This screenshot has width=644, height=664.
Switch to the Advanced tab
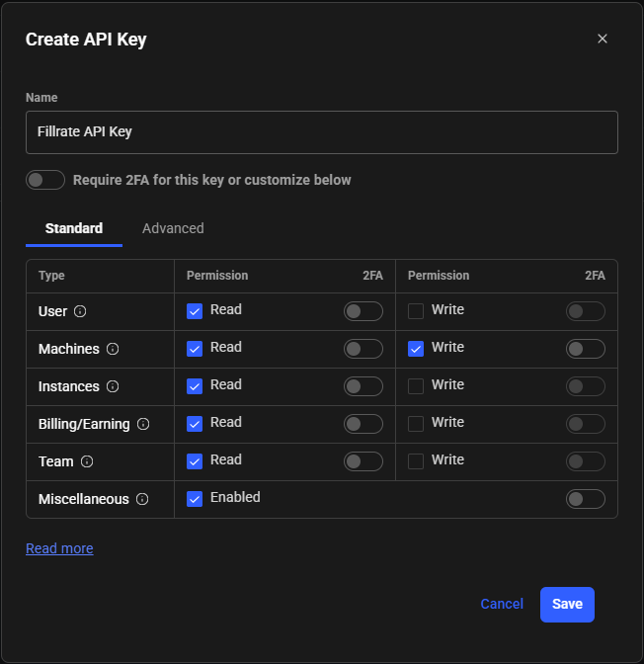[173, 228]
